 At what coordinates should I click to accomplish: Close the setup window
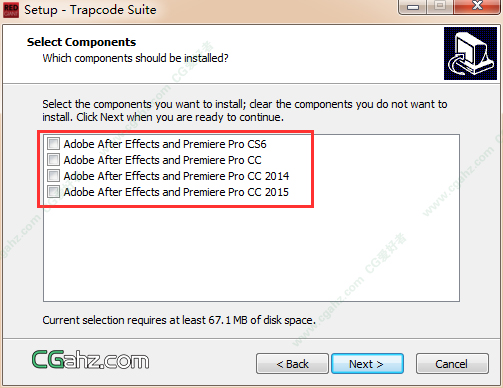click(x=477, y=7)
